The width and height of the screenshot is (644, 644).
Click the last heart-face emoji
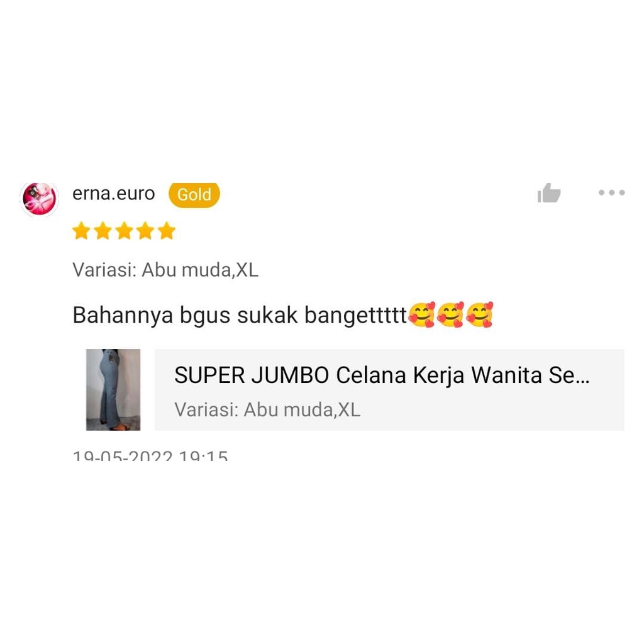pyautogui.click(x=480, y=314)
